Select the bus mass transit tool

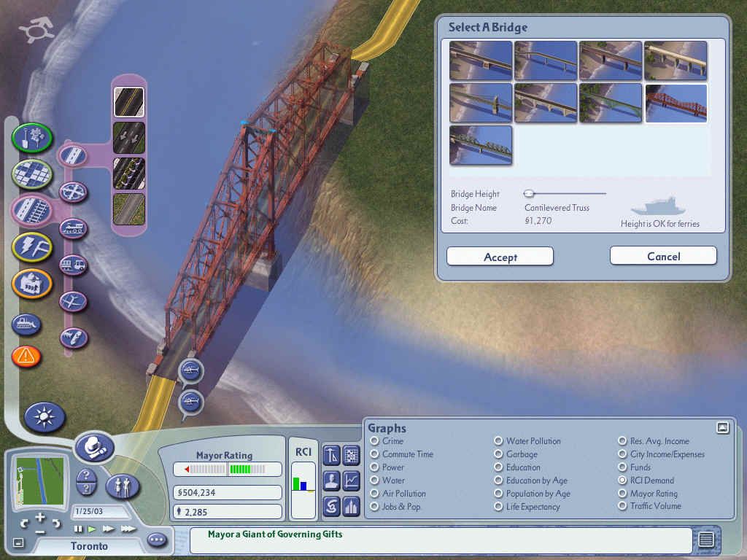pos(73,265)
